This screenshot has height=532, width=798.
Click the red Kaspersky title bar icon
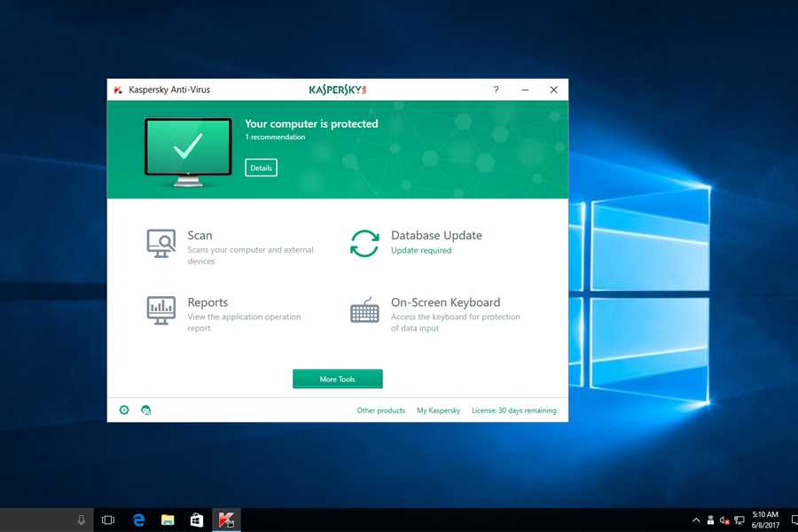pos(118,90)
